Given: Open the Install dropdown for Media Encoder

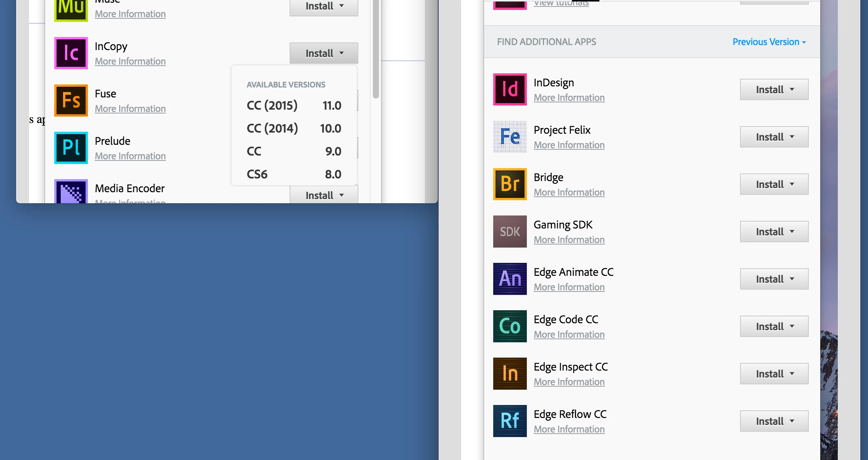Looking at the screenshot, I should [x=324, y=194].
